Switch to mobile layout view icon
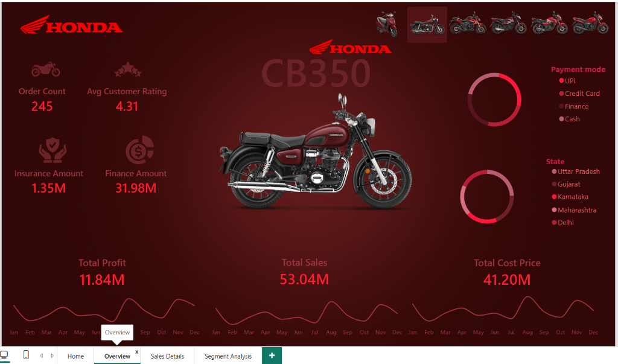 click(26, 355)
